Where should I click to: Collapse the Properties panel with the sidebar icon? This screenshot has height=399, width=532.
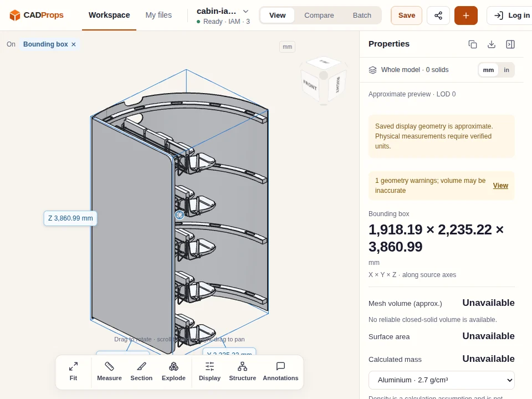click(510, 44)
